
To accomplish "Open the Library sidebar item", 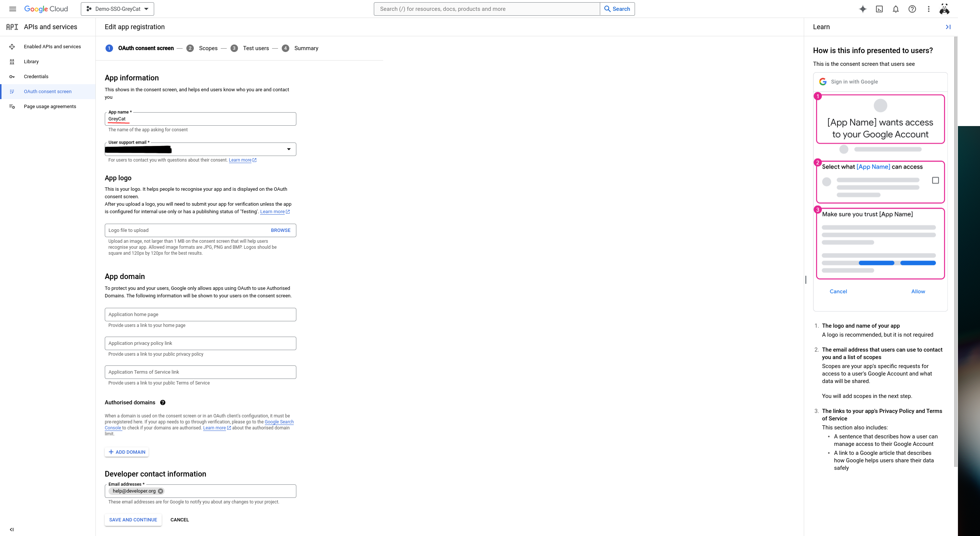I will [48, 62].
